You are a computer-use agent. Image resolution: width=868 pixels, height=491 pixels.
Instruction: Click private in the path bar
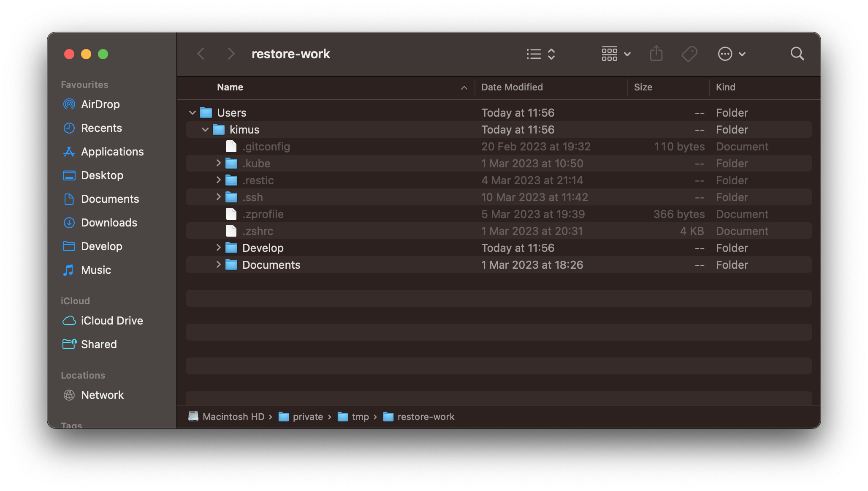click(301, 417)
